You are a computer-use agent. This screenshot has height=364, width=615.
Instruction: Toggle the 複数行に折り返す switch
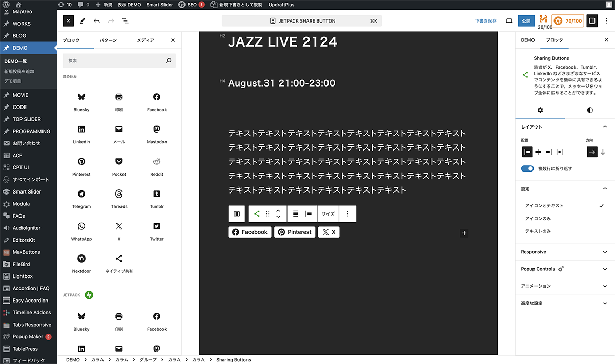pos(527,168)
